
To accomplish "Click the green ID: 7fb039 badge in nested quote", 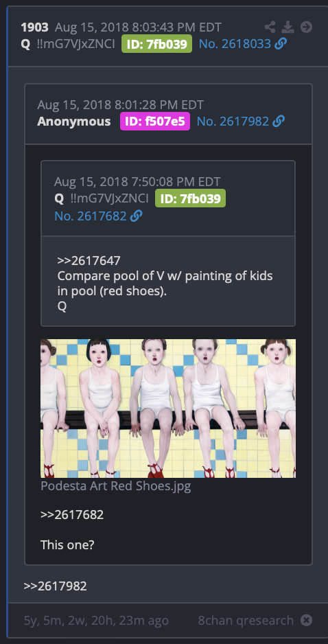I will pos(191,198).
